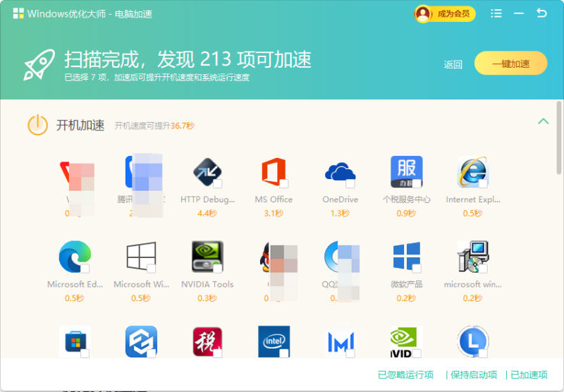The width and height of the screenshot is (564, 392).
Task: Toggle the microsoft win... installer checkbox
Action: click(x=483, y=269)
